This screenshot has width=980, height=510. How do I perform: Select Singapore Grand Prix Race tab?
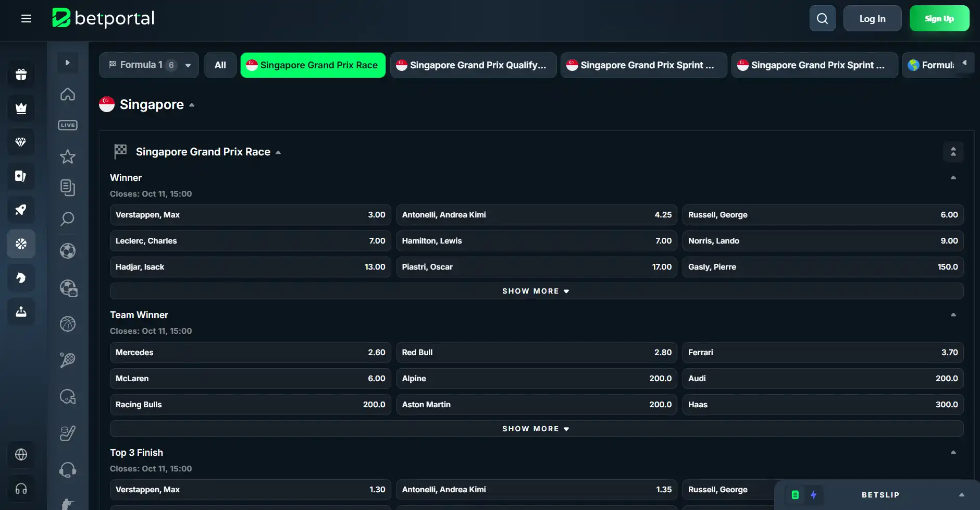pos(313,65)
